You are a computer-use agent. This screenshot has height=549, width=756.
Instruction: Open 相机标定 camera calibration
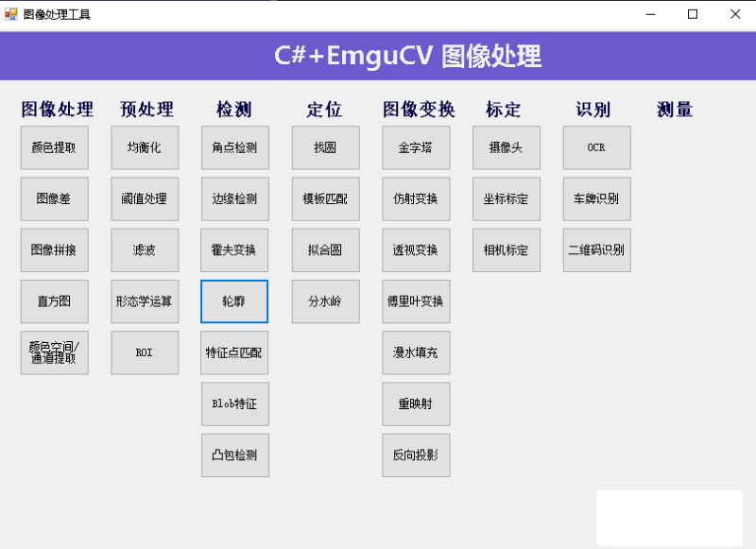506,249
